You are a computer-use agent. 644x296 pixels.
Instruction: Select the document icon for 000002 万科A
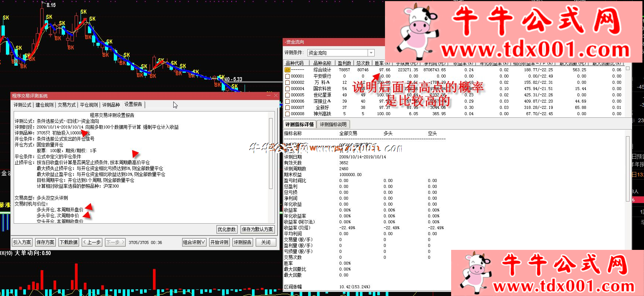[x=287, y=82]
